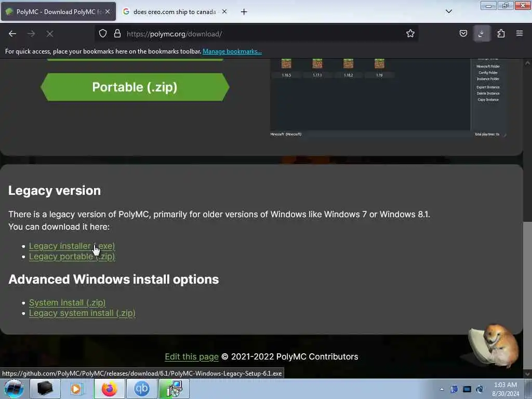Download Legacy installer (.exe)

[72, 246]
